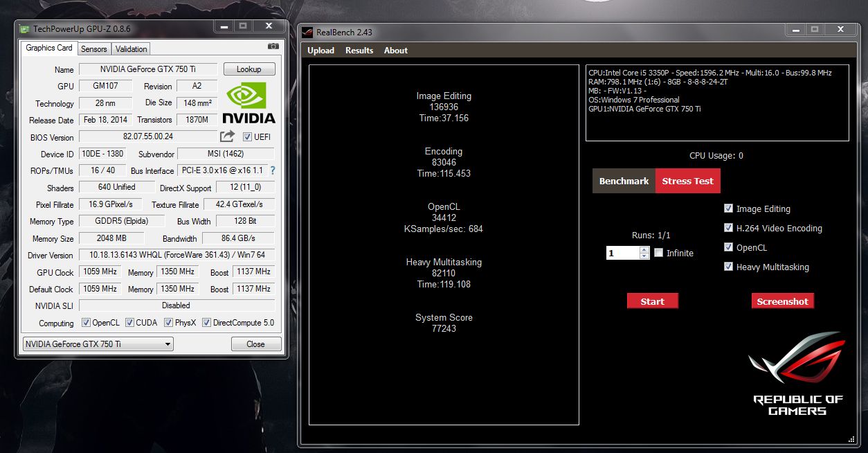The height and width of the screenshot is (453, 868).
Task: Uncheck Image Editing test in RealBench
Action: tap(728, 208)
